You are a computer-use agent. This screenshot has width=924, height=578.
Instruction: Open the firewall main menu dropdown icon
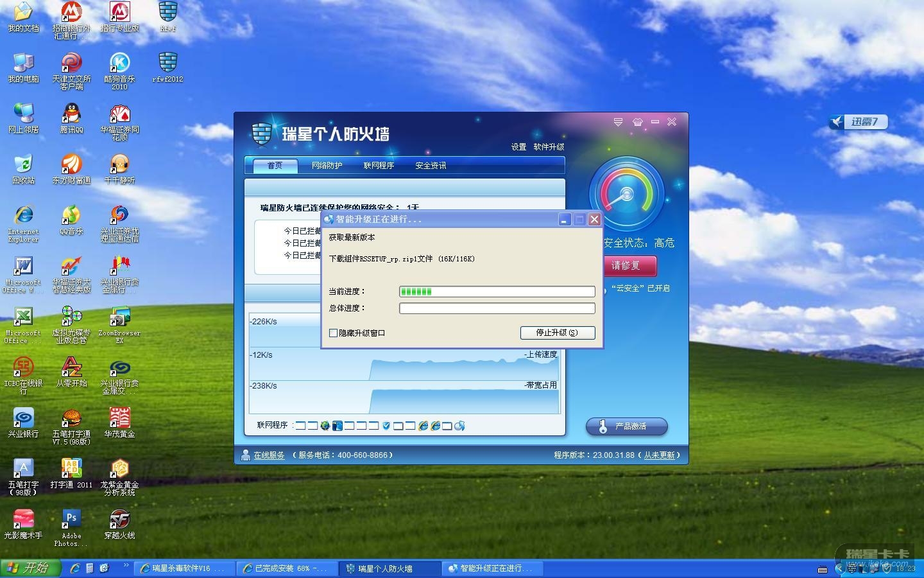coord(618,121)
